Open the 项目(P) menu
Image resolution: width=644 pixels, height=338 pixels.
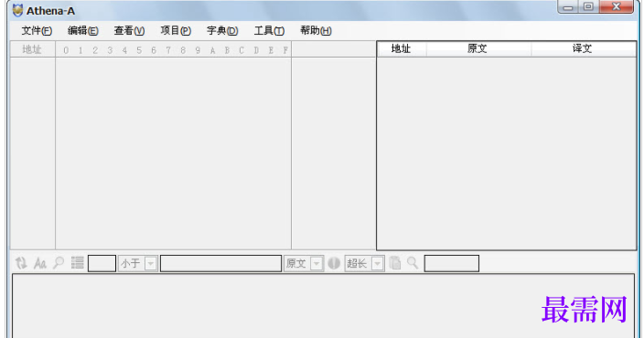176,31
